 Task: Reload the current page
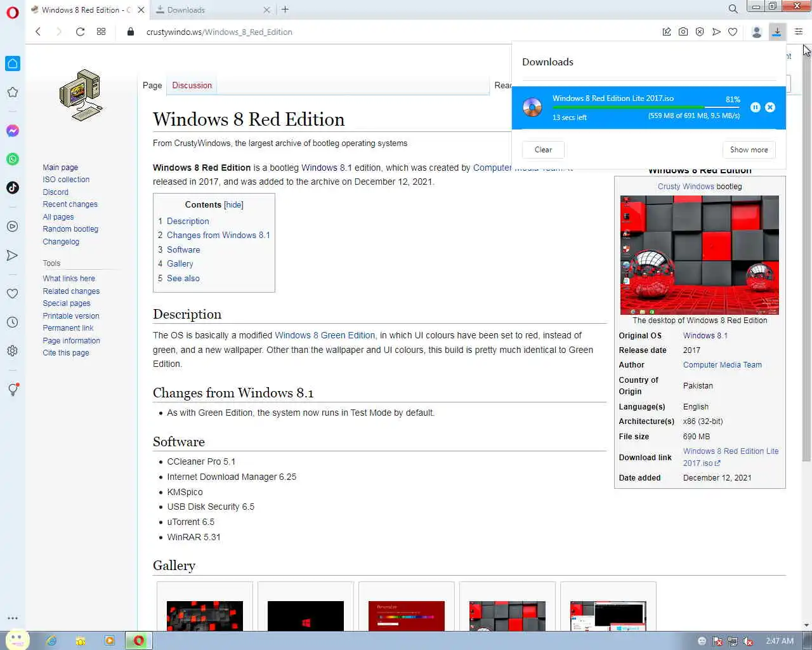80,32
